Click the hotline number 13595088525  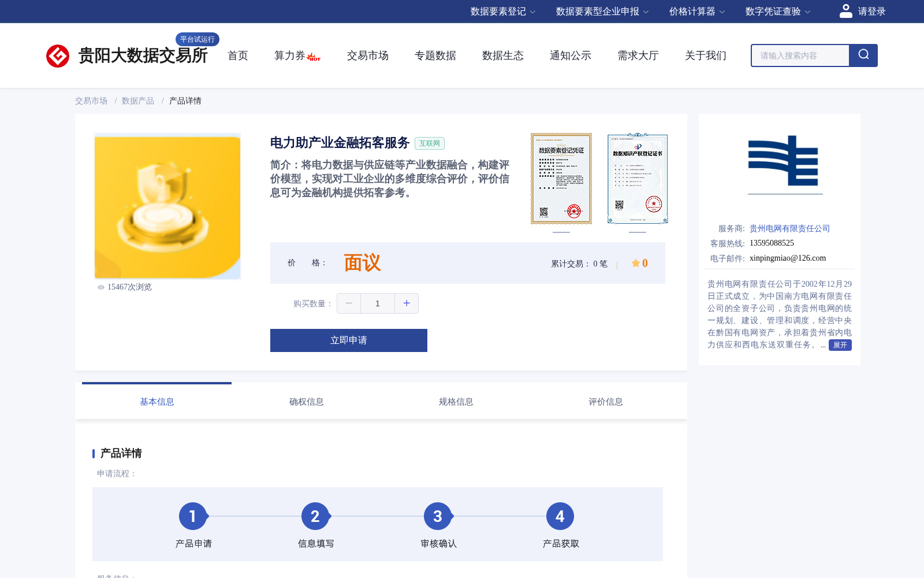point(772,243)
